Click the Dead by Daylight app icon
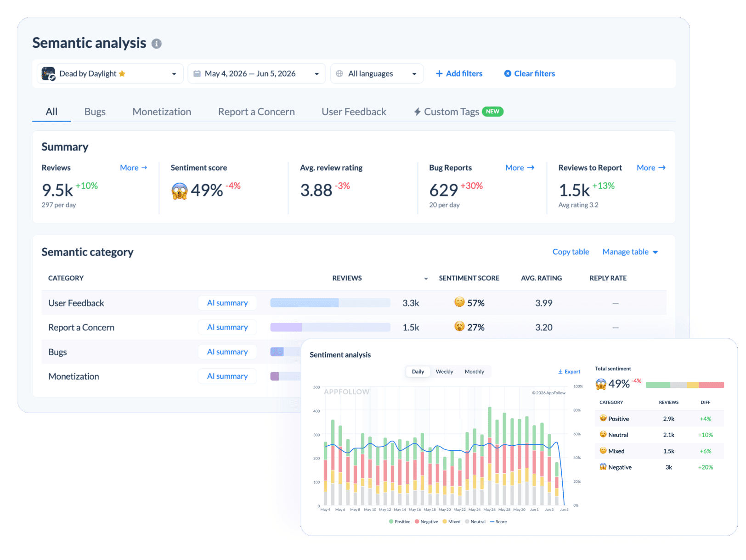 tap(48, 73)
